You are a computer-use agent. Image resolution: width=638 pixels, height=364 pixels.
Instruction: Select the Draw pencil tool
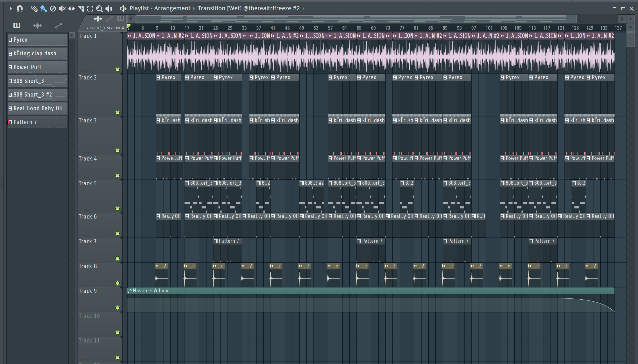(34, 8)
